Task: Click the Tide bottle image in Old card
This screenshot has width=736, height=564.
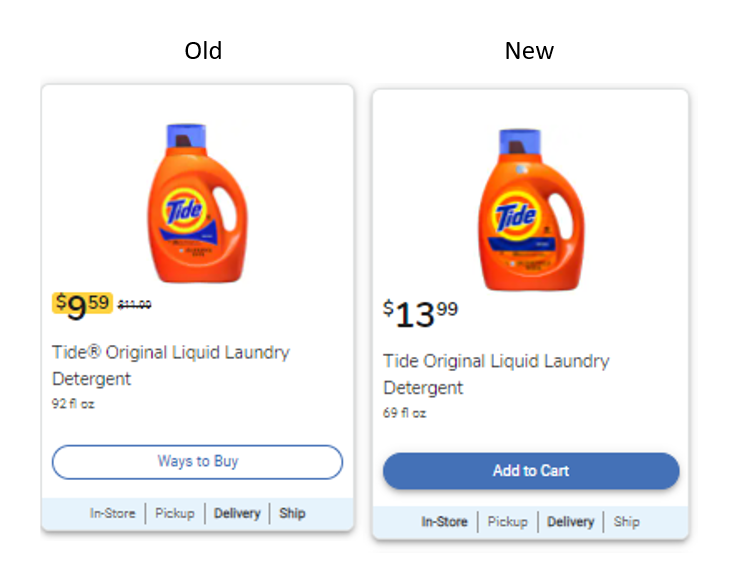Action: 196,203
